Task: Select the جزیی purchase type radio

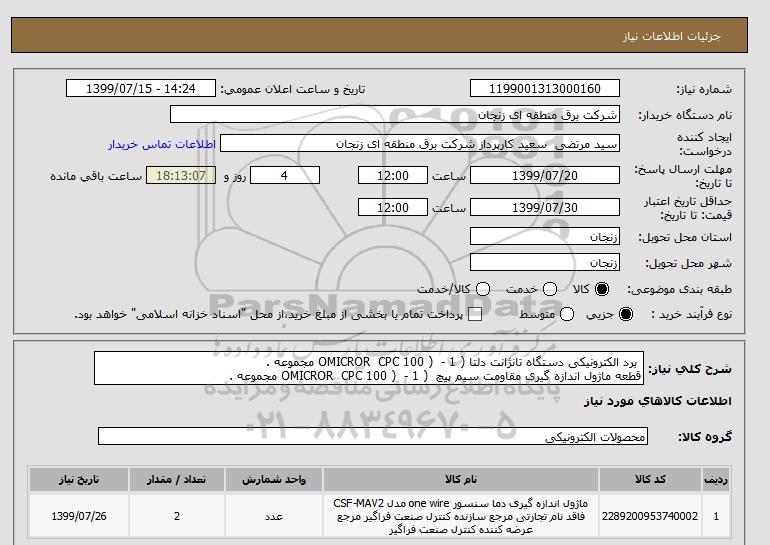Action: tap(626, 314)
